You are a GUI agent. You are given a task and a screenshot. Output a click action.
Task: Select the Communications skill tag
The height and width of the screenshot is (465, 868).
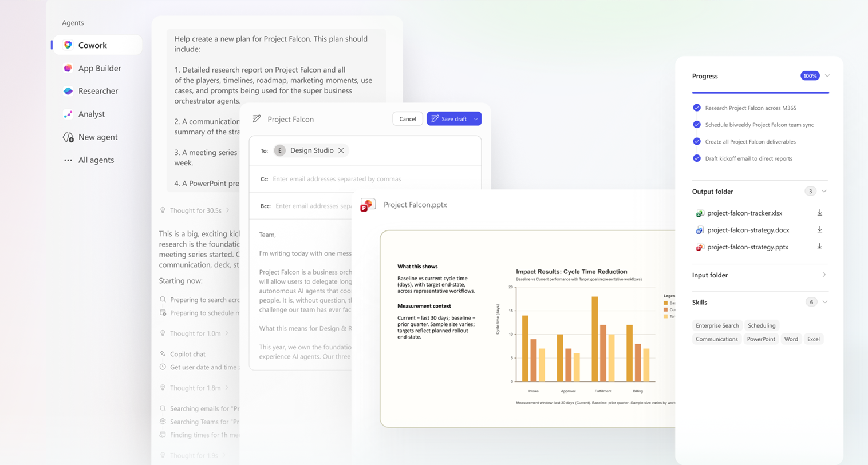716,339
